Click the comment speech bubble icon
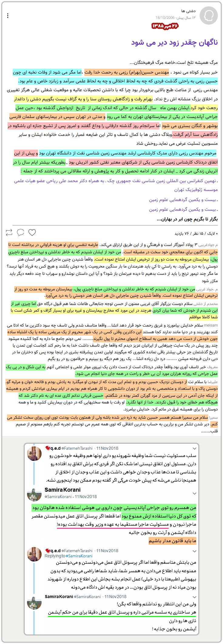 pyautogui.click(x=21, y=233)
